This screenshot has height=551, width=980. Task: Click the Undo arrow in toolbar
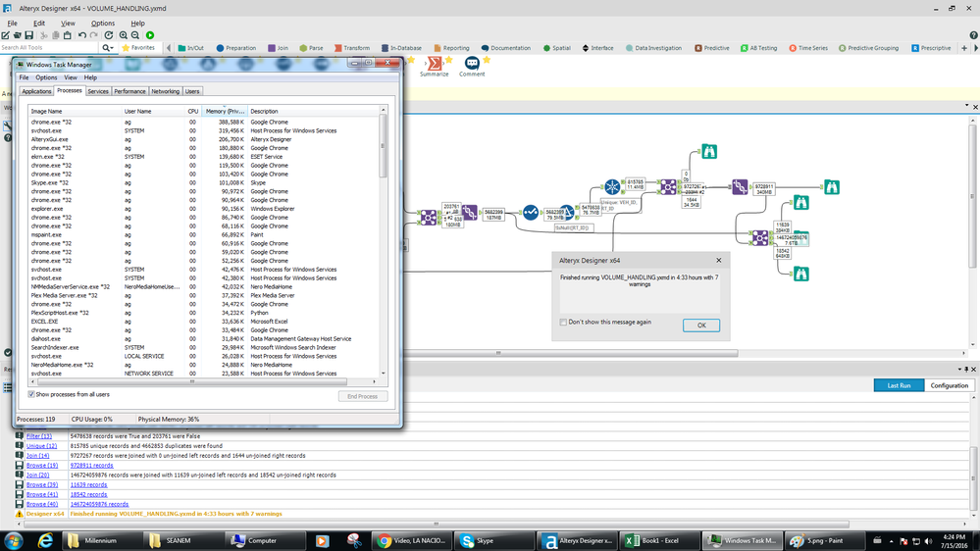tap(81, 35)
